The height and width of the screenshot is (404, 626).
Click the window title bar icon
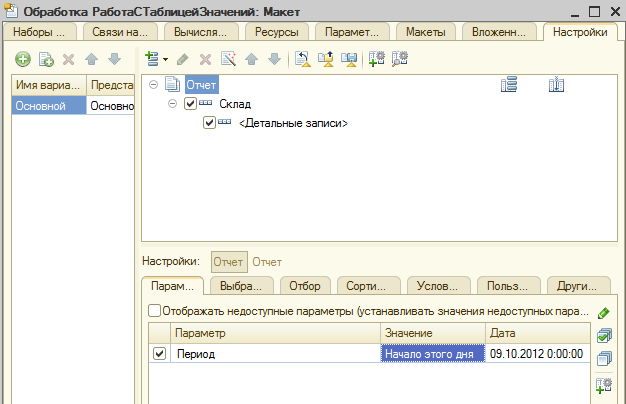coord(11,11)
